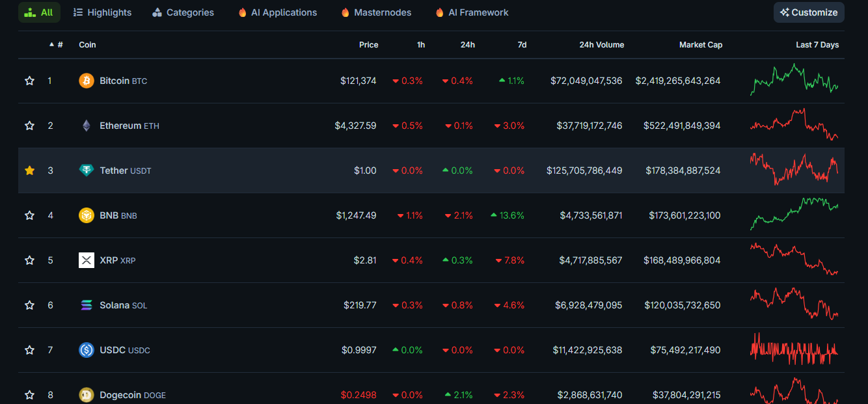Click the BNB yellow logo icon

(x=87, y=215)
